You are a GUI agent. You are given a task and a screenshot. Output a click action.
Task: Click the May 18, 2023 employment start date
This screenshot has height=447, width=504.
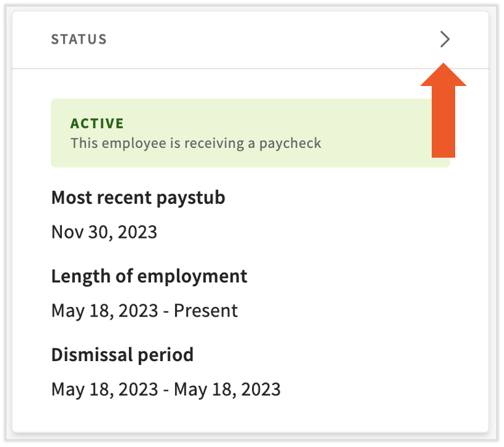[104, 311]
